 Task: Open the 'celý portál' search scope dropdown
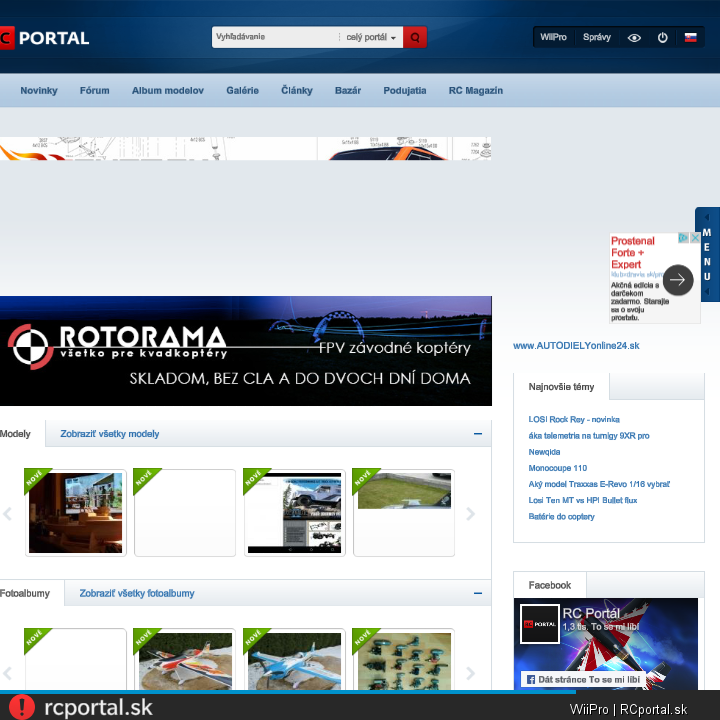point(371,37)
